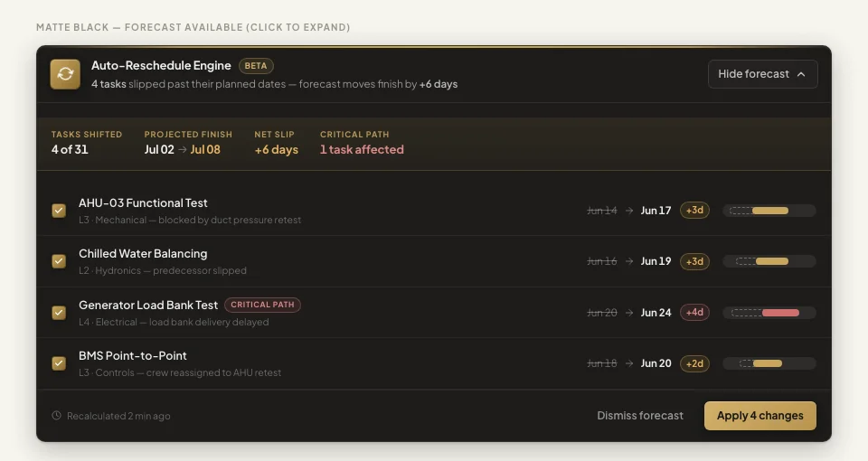Screen dimensions: 868x461
Task: Uncheck the Chilled Water Balancing checkbox
Action: click(x=59, y=261)
